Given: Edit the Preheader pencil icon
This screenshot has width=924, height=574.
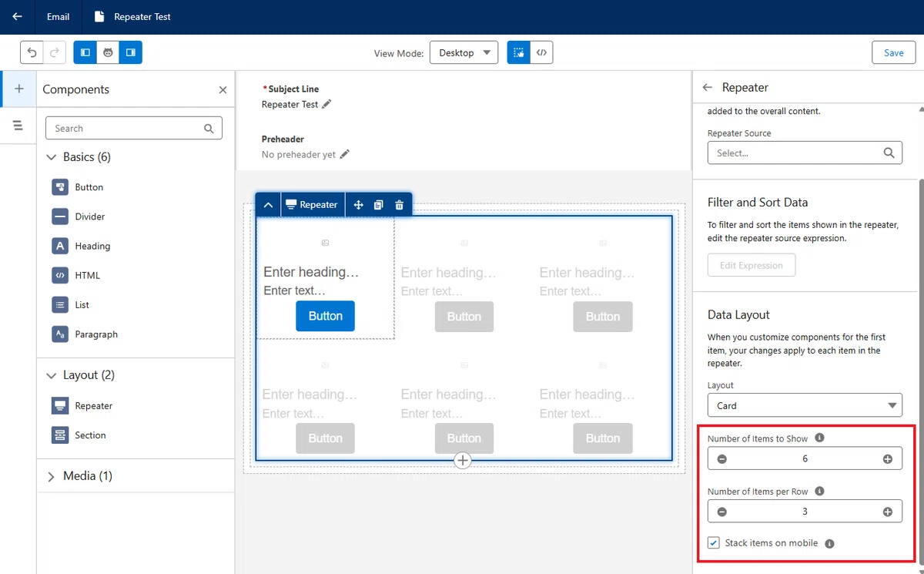Looking at the screenshot, I should click(344, 154).
